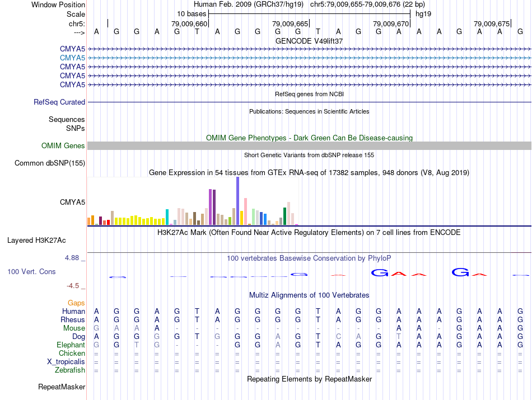Click the tallest blue-violet GTEx expression bar

237,201
